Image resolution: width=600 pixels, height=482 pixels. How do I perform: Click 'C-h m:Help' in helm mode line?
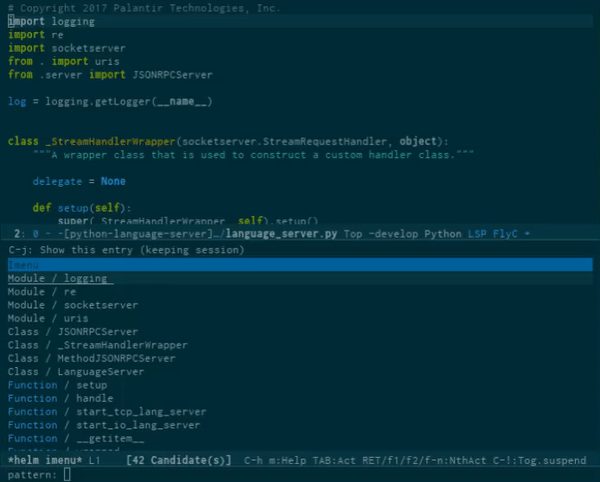(x=275, y=460)
